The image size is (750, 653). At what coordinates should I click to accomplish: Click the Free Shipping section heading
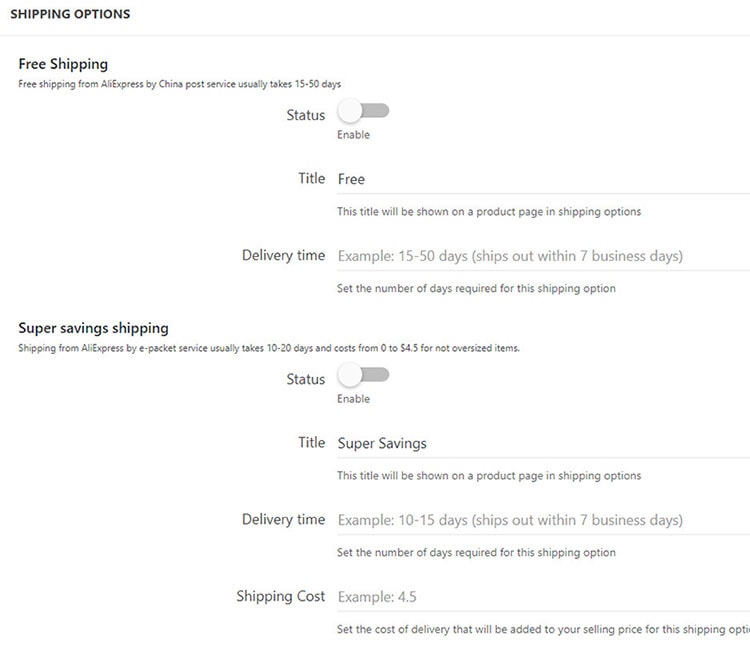63,64
